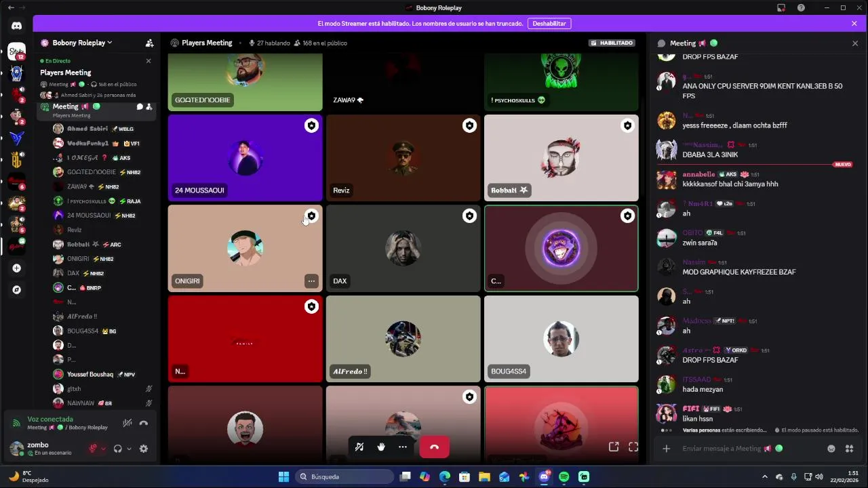868x488 pixels.
Task: Open the ! PSYCHOSKULLS video tile
Action: pos(561,82)
